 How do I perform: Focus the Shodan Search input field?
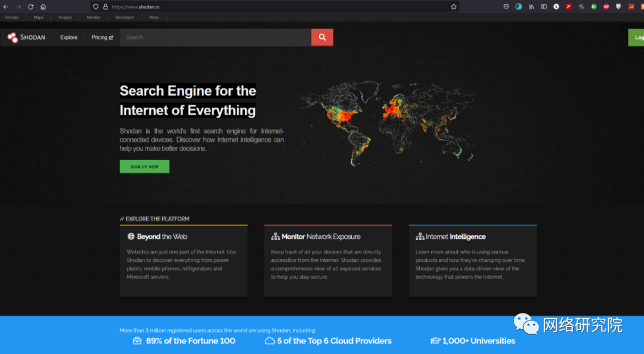pyautogui.click(x=216, y=38)
